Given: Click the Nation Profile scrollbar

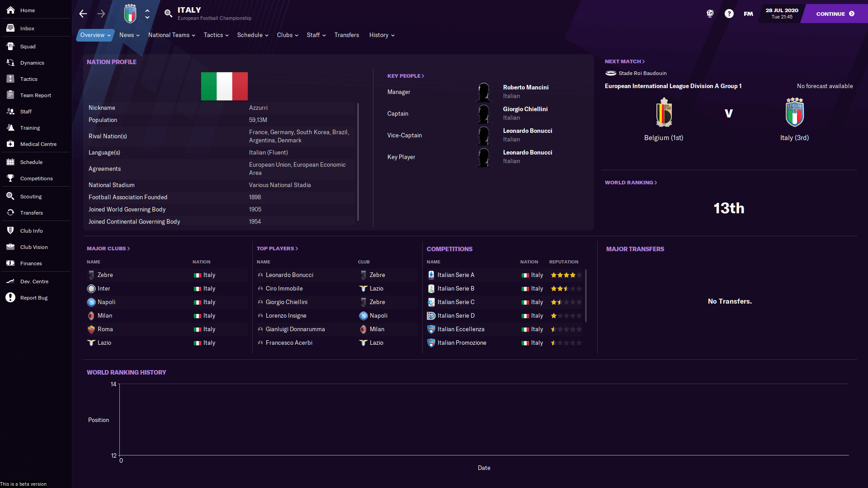Looking at the screenshot, I should pyautogui.click(x=358, y=162).
